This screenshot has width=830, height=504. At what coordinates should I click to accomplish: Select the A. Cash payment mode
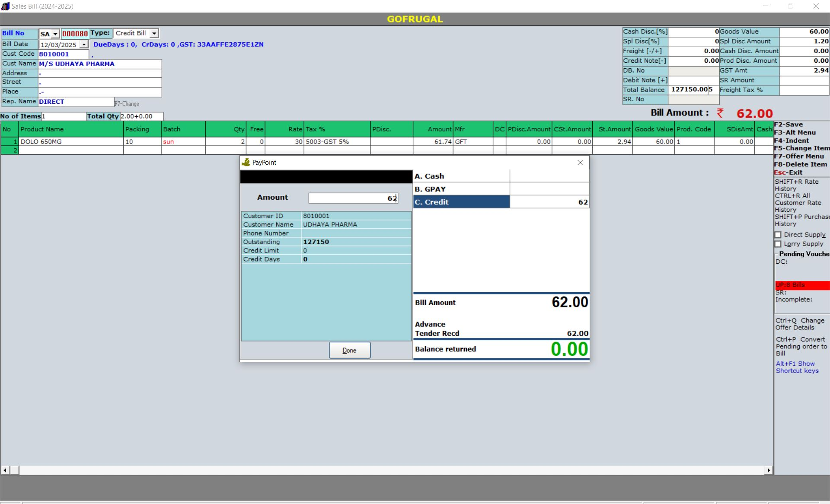pos(461,176)
